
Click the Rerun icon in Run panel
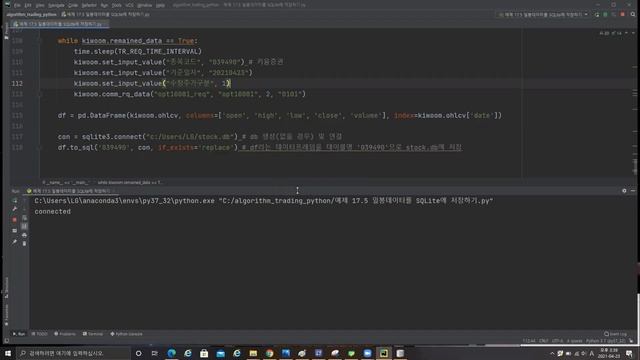(x=15, y=200)
